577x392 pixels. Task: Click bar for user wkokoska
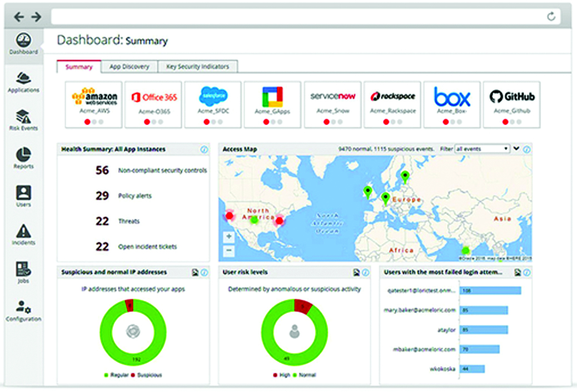pos(472,369)
